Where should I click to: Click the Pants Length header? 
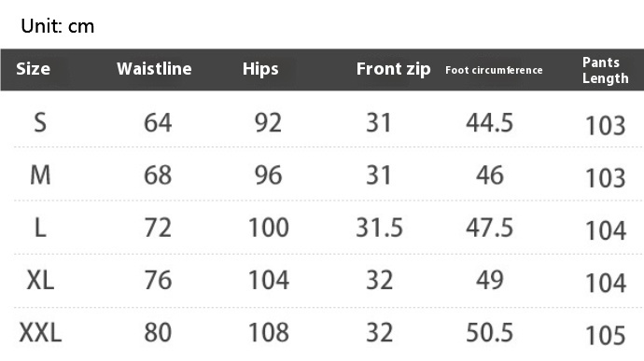[606, 70]
